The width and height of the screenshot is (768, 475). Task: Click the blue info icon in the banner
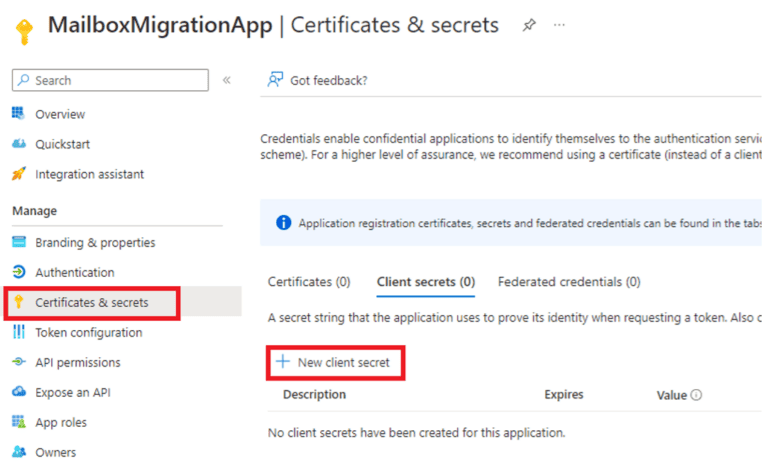283,223
